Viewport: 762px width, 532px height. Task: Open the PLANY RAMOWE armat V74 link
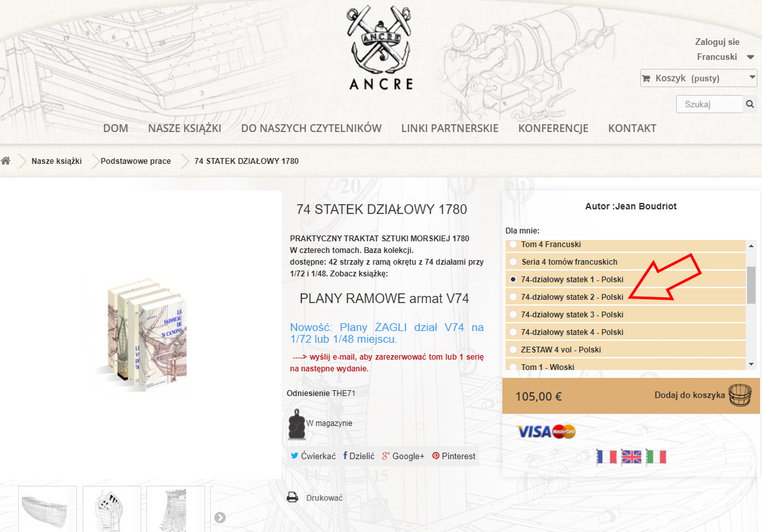tap(384, 299)
